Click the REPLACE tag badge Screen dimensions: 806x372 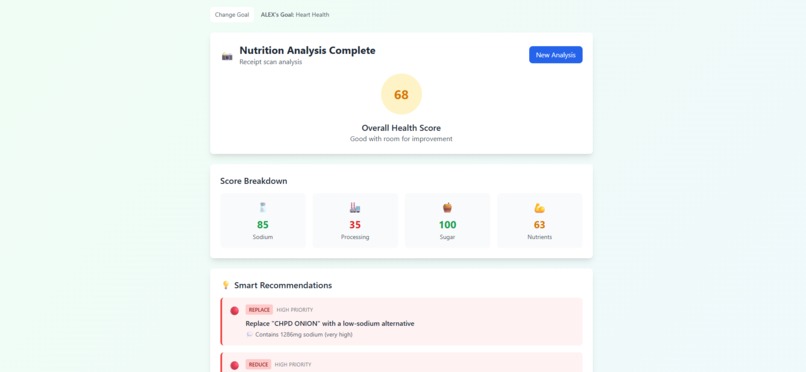[x=259, y=310]
